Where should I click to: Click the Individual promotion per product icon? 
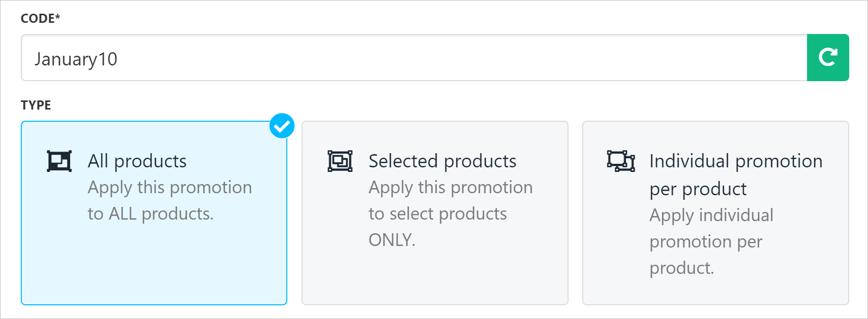pyautogui.click(x=621, y=161)
